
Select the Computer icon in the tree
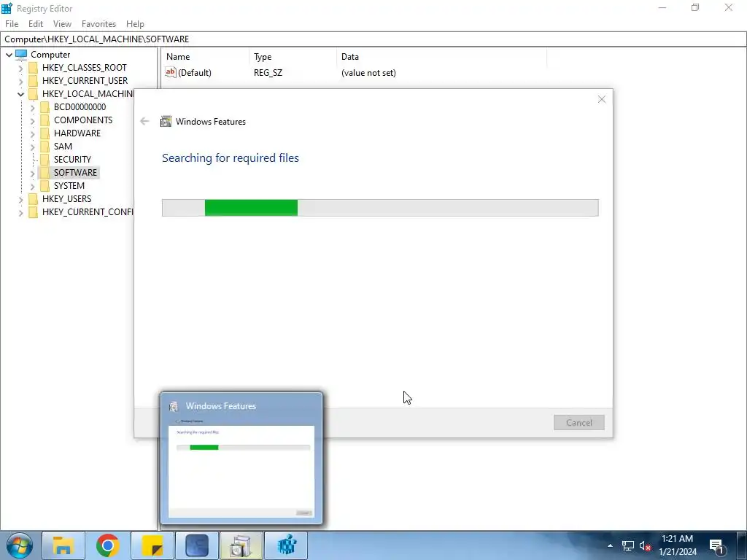click(x=21, y=54)
